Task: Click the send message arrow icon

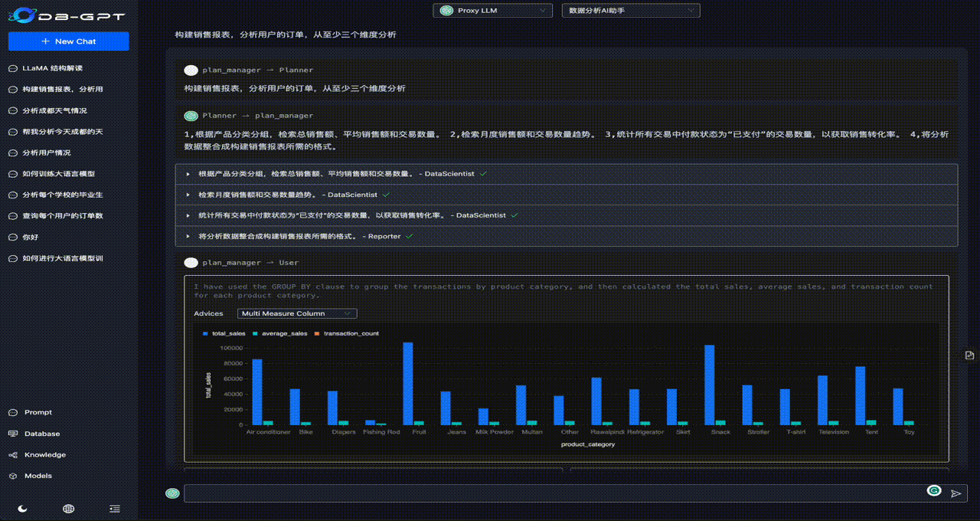Action: 955,493
